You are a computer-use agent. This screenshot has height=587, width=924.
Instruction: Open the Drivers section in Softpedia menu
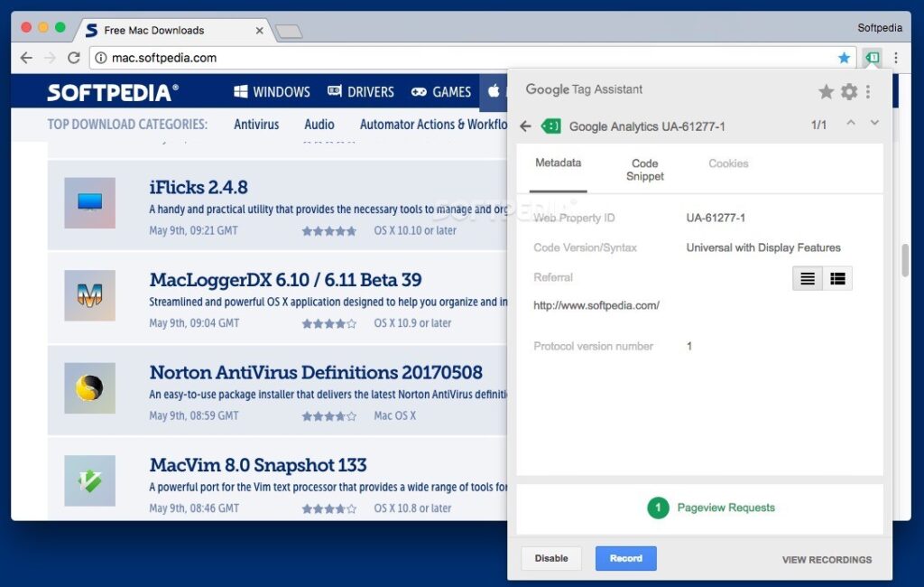(x=361, y=91)
